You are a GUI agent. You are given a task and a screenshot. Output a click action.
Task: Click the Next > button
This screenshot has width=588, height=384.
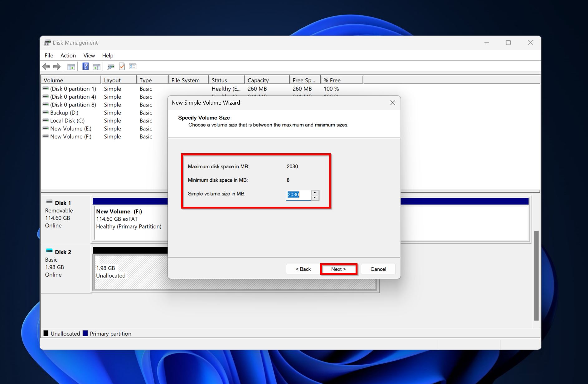point(338,269)
